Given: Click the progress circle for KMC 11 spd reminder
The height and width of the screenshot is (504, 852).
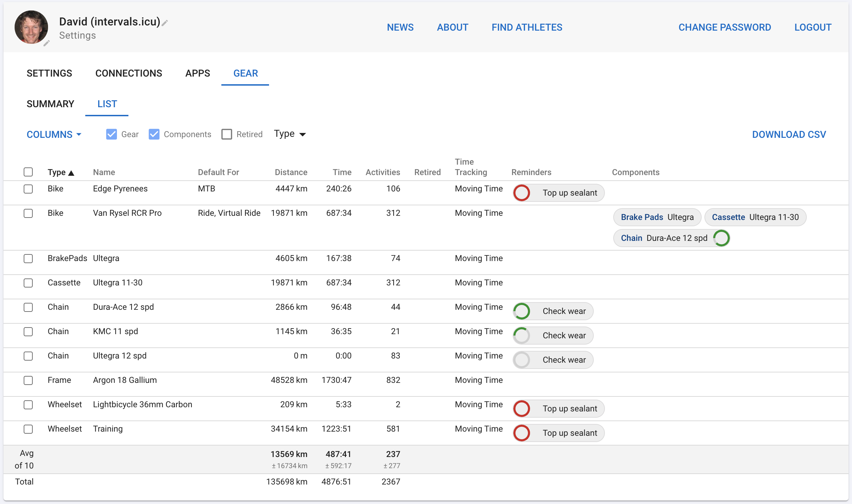Looking at the screenshot, I should 522,336.
